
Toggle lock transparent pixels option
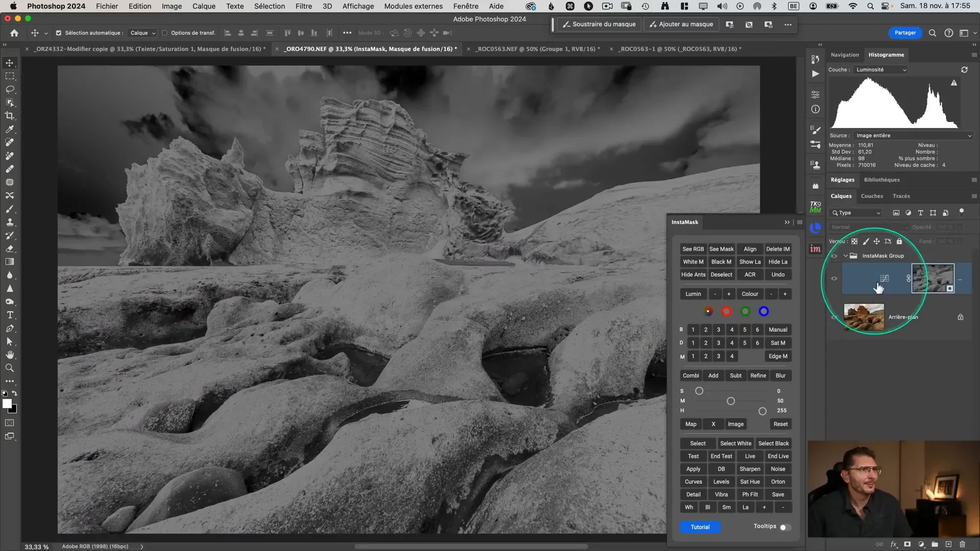click(x=854, y=241)
